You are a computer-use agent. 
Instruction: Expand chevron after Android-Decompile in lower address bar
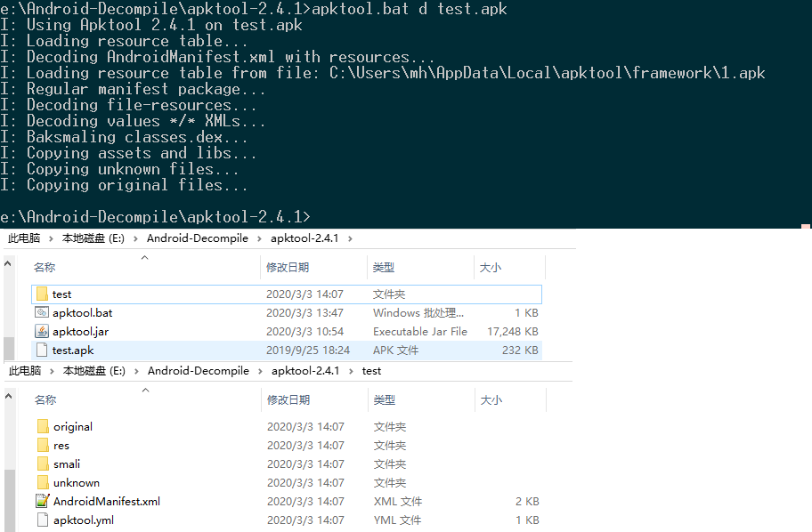(x=261, y=371)
